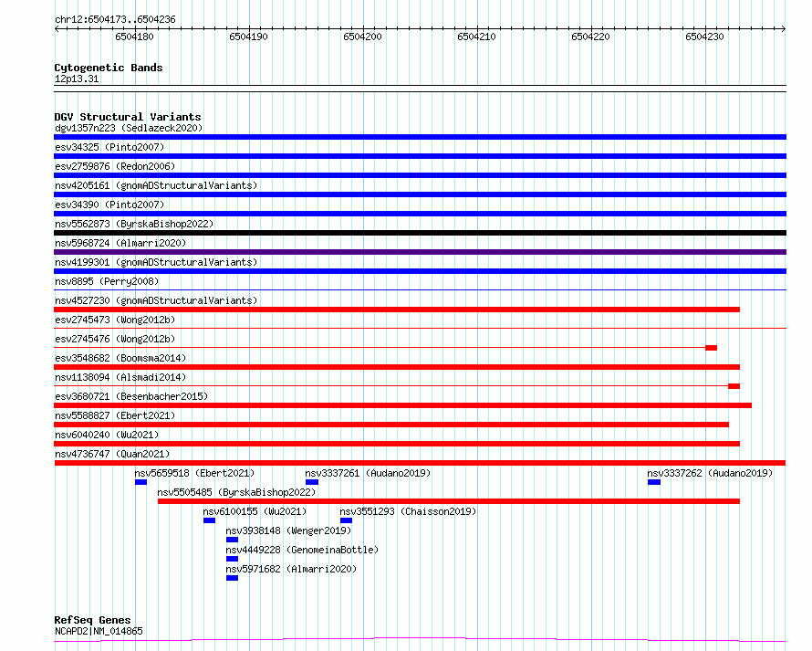
Task: Select nsv5659518 (Ebert2021) label
Action: [x=194, y=473]
